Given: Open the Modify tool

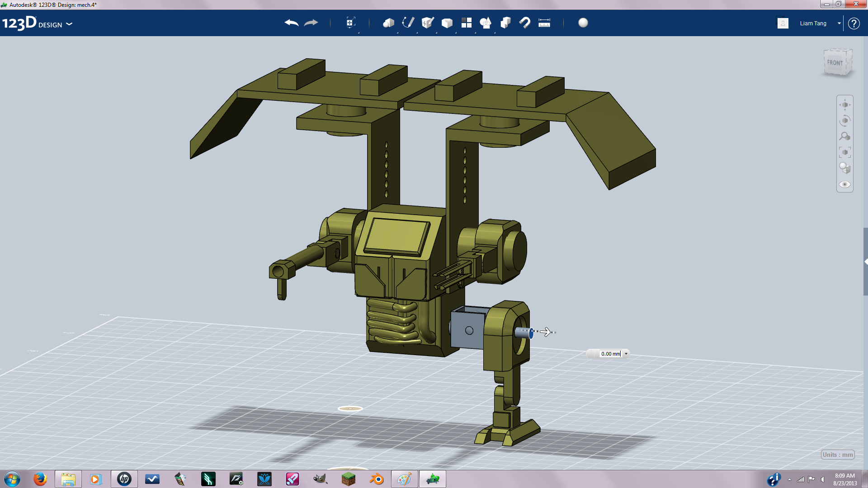Looking at the screenshot, I should point(447,23).
